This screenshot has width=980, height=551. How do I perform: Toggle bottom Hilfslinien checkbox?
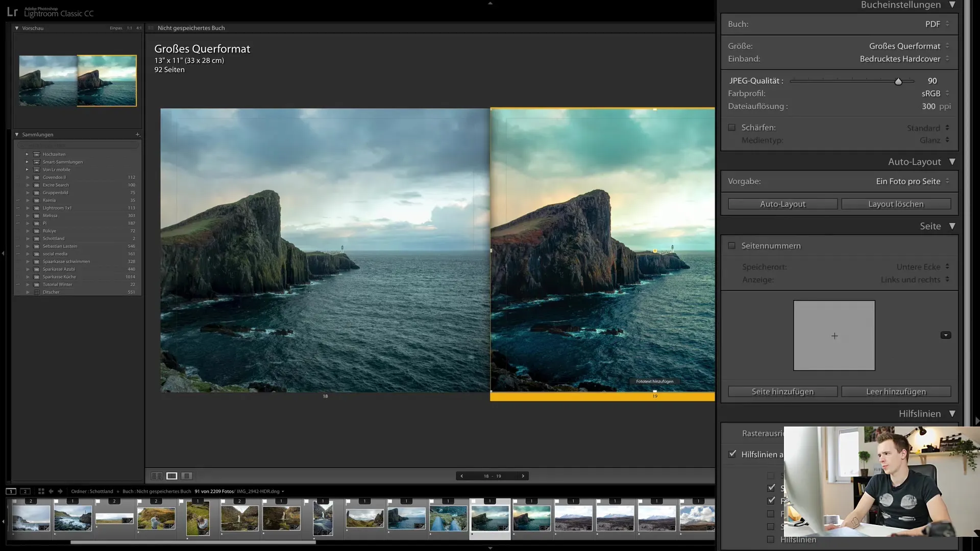point(771,539)
